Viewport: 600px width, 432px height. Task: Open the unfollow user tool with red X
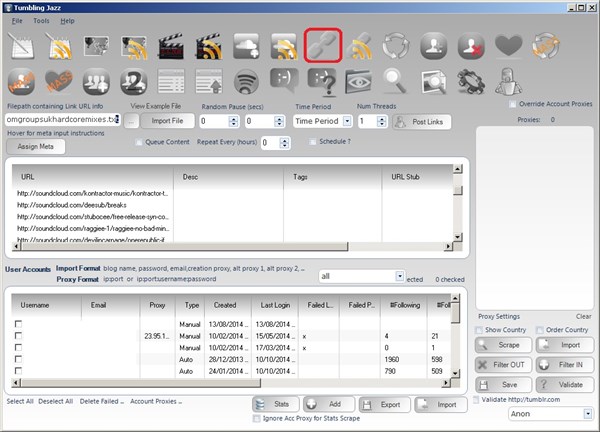(471, 46)
